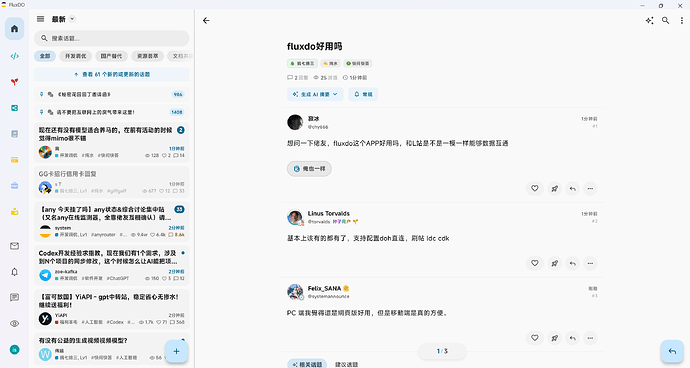
Task: Select the cut-off 文档 category chip
Action: point(180,56)
